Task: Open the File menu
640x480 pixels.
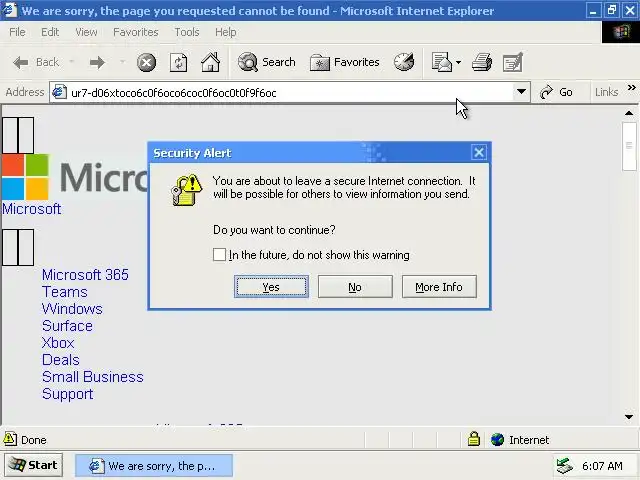Action: tap(17, 32)
